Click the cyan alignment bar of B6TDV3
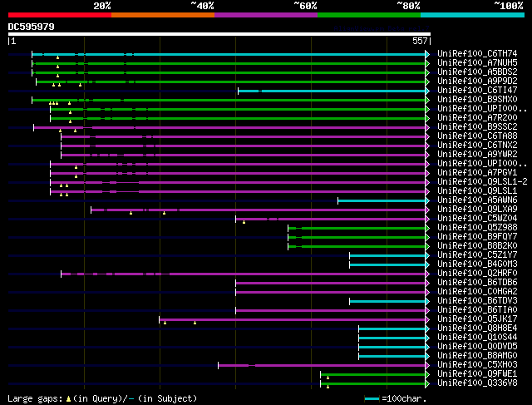Screen dimensions: 532x405 click(387, 302)
